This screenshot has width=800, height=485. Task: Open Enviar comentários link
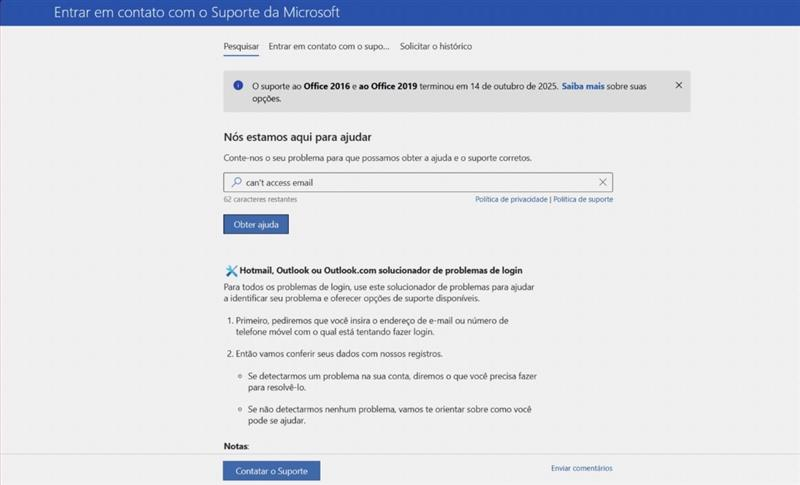pyautogui.click(x=582, y=468)
